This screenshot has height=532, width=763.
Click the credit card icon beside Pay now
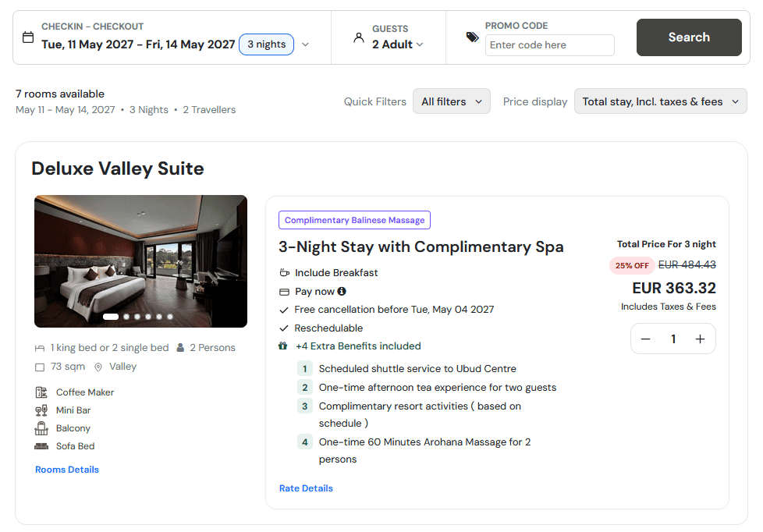click(x=284, y=292)
